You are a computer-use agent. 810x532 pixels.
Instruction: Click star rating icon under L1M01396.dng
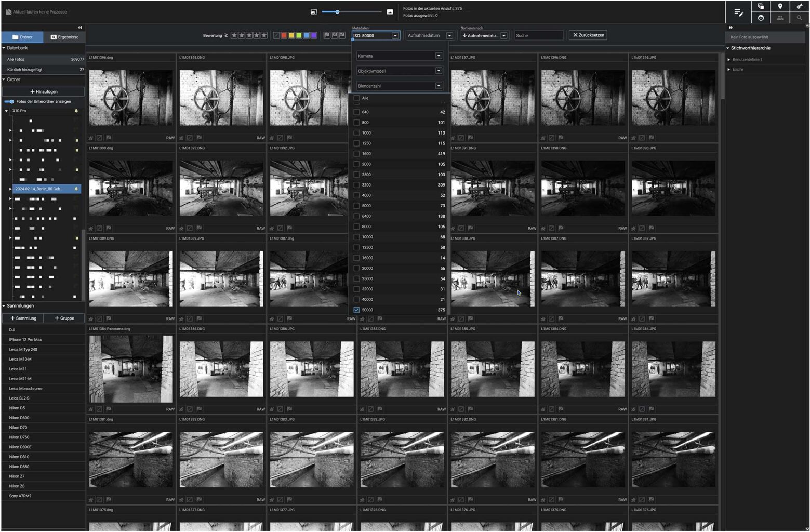(x=91, y=138)
